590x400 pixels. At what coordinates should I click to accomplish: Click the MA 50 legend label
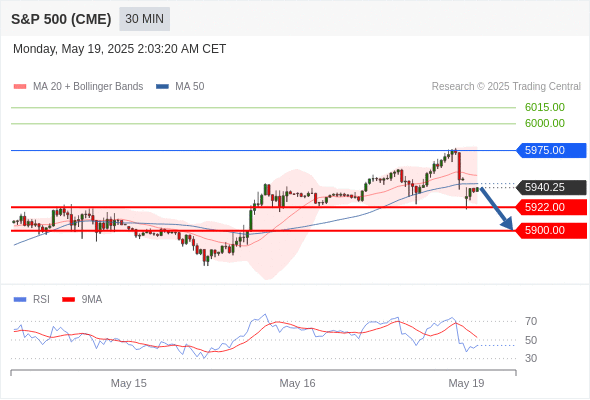click(190, 87)
